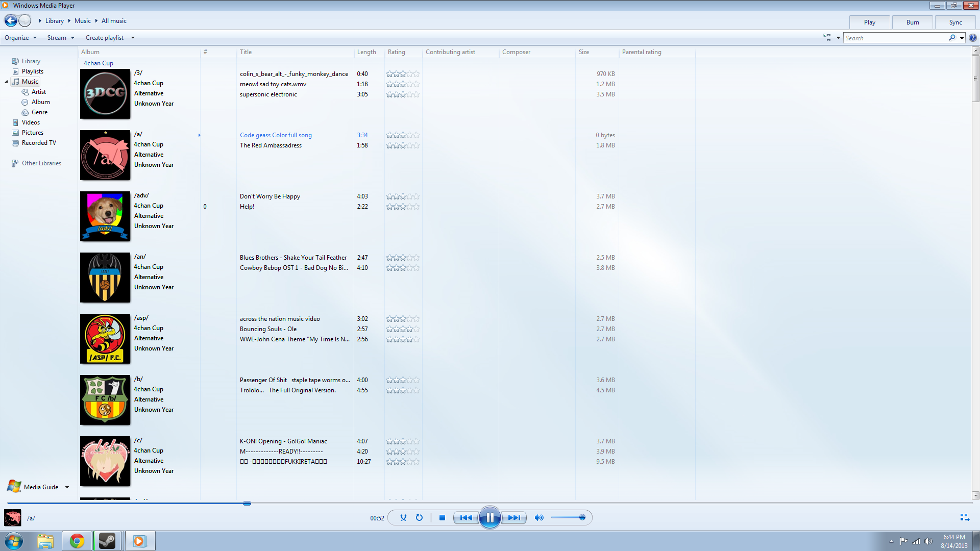Collapse the Music tree node

coord(6,82)
